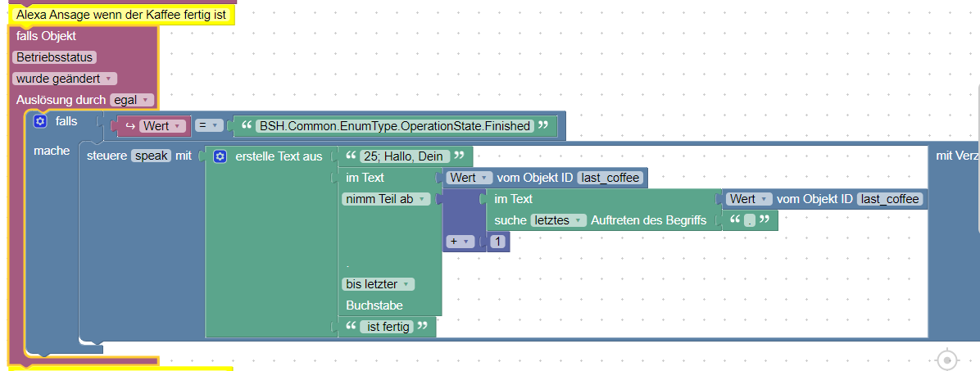This screenshot has height=371, width=980.
Task: Change the equals comparison operator dropdown
Action: [x=208, y=126]
